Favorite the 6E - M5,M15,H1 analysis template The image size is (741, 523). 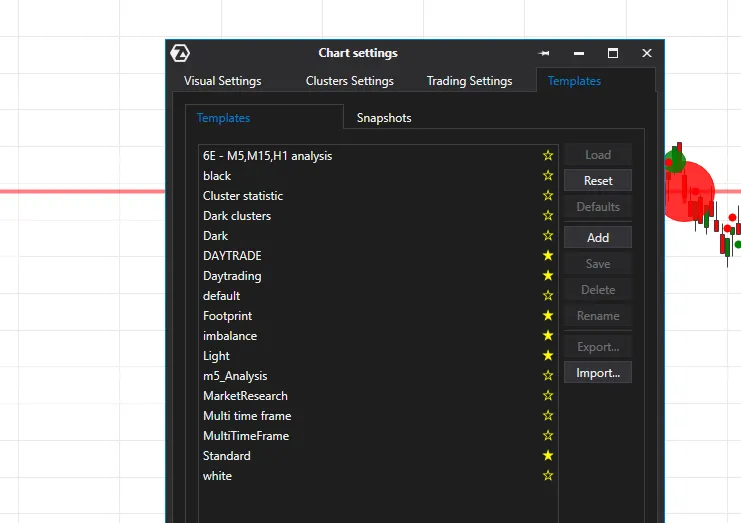(548, 156)
